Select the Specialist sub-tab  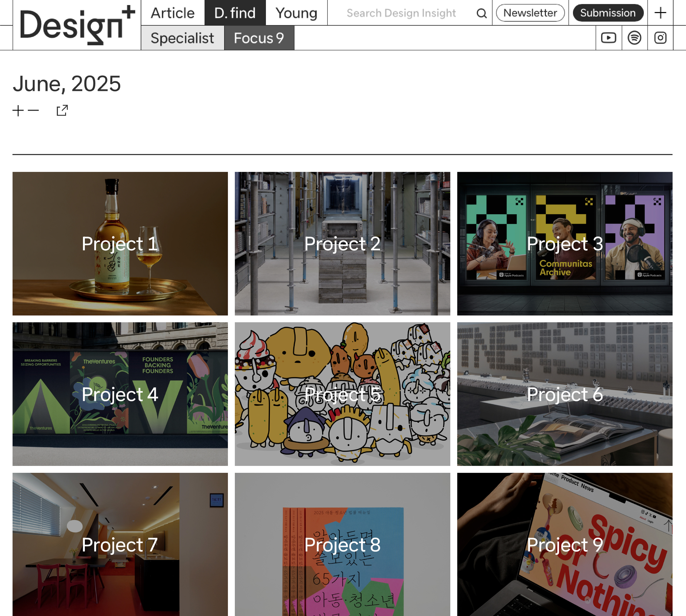182,38
